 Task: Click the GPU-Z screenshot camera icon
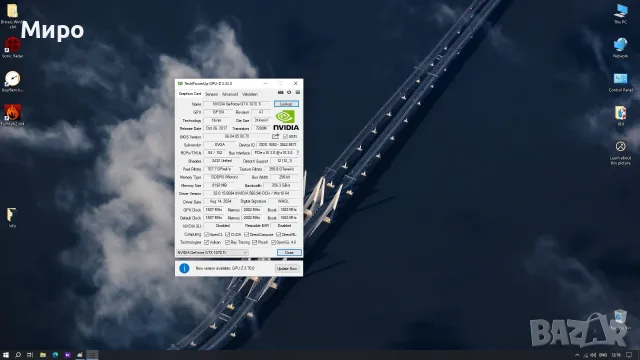pos(280,93)
